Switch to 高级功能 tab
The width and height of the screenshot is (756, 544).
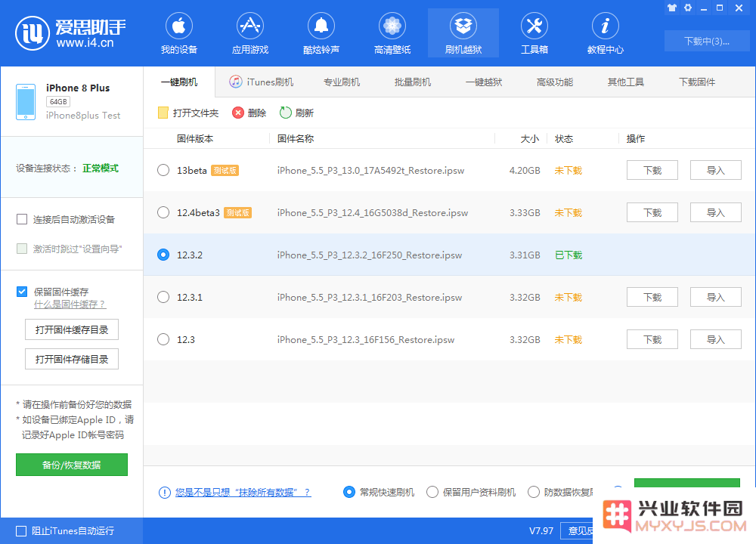pos(555,82)
